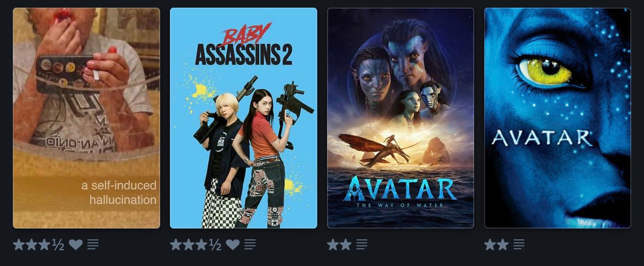Image resolution: width=644 pixels, height=266 pixels.
Task: Click the second star under Avatar: The Way of Water
Action: pos(346,244)
